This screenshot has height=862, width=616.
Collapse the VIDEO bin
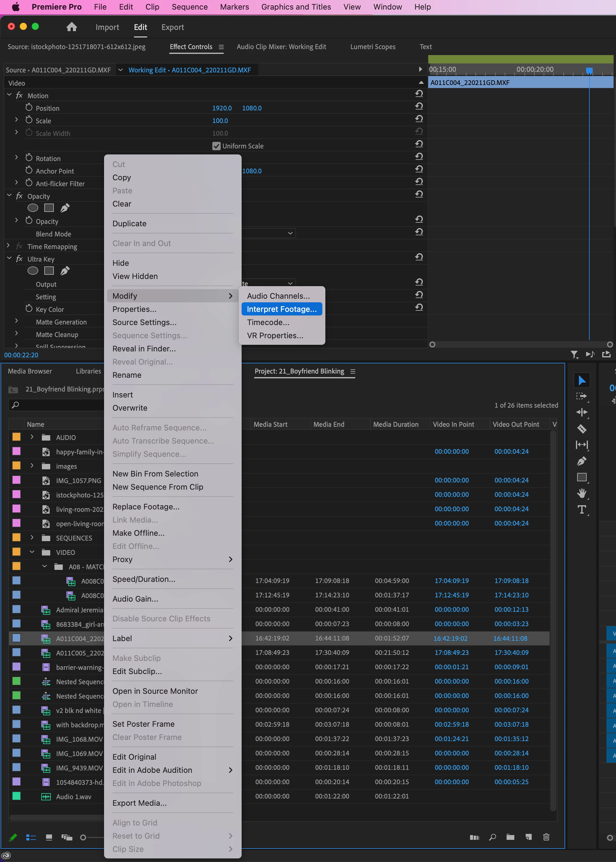pos(32,552)
